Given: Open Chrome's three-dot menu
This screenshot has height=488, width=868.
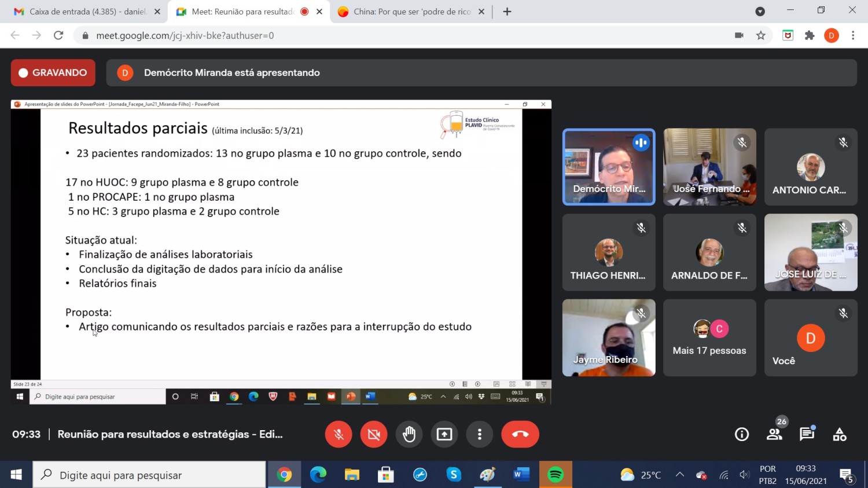Looking at the screenshot, I should point(853,35).
